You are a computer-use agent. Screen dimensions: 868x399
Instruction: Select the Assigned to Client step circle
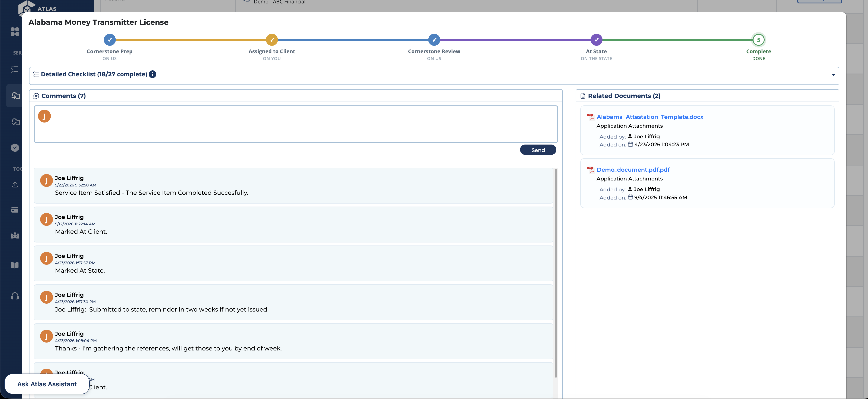tap(272, 40)
